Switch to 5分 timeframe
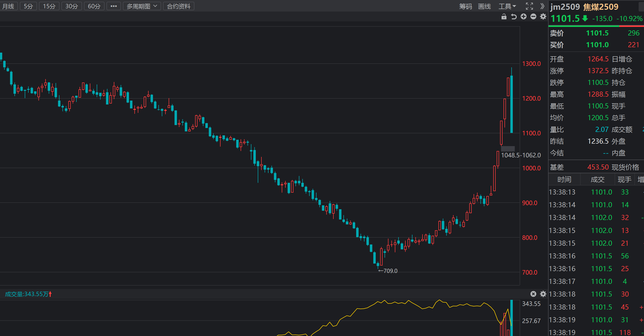The image size is (644, 336). pos(28,6)
